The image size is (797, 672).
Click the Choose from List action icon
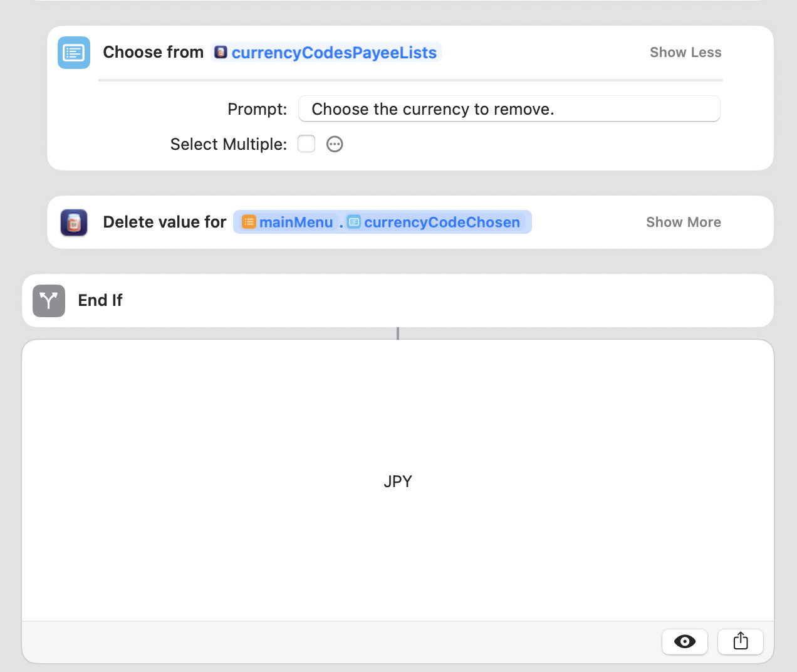click(x=74, y=53)
